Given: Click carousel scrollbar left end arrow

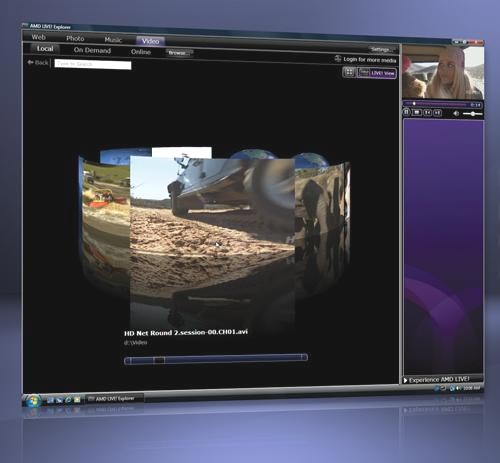Looking at the screenshot, I should (127, 361).
